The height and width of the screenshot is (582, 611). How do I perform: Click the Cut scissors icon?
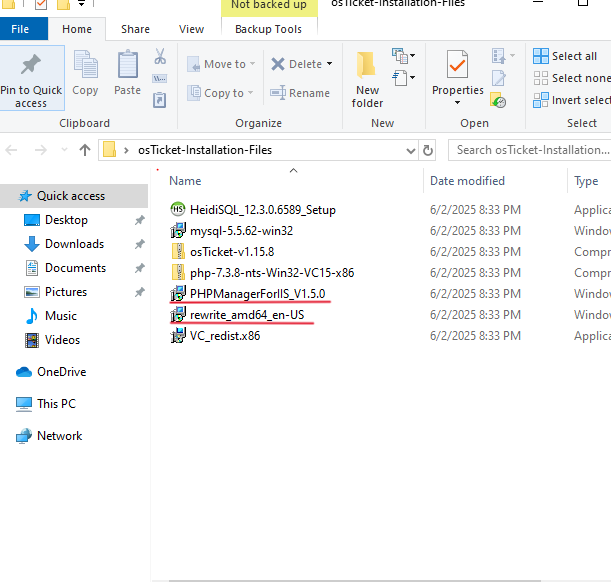click(x=160, y=56)
